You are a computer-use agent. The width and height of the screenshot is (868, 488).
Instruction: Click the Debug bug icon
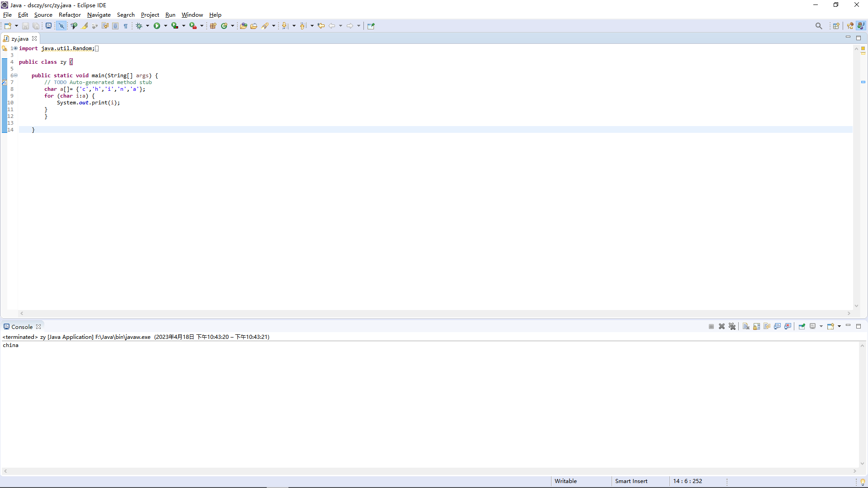coord(139,26)
